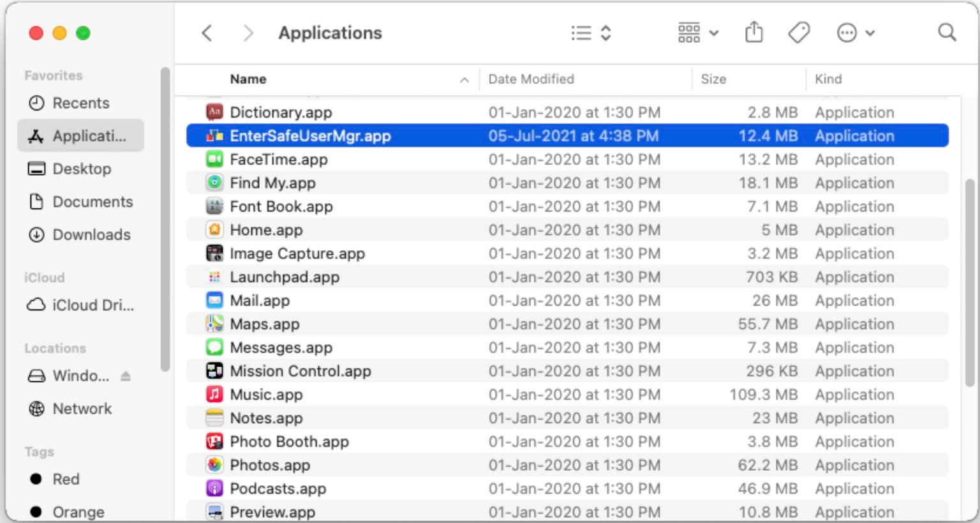Click the 296 KB size value

(772, 371)
